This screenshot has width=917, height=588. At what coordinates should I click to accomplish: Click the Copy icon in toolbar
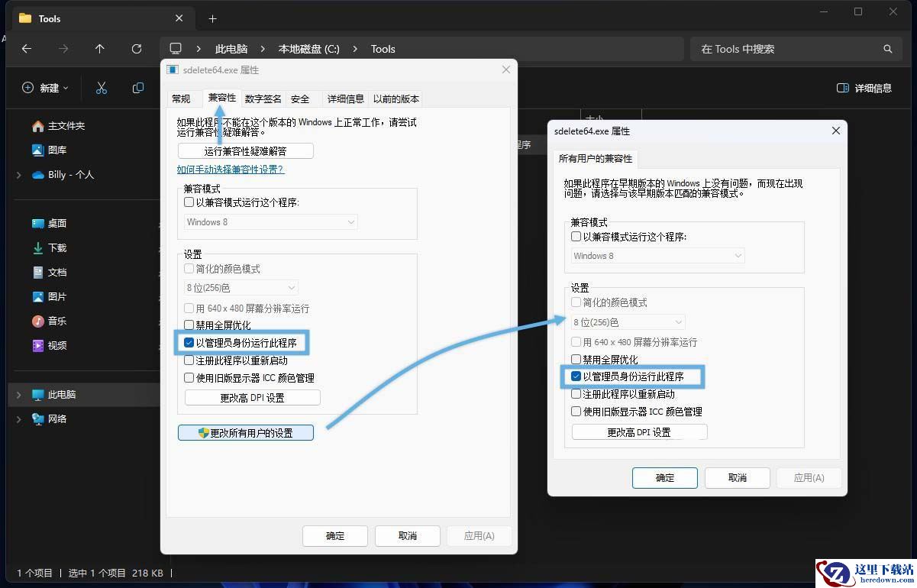tap(138, 88)
